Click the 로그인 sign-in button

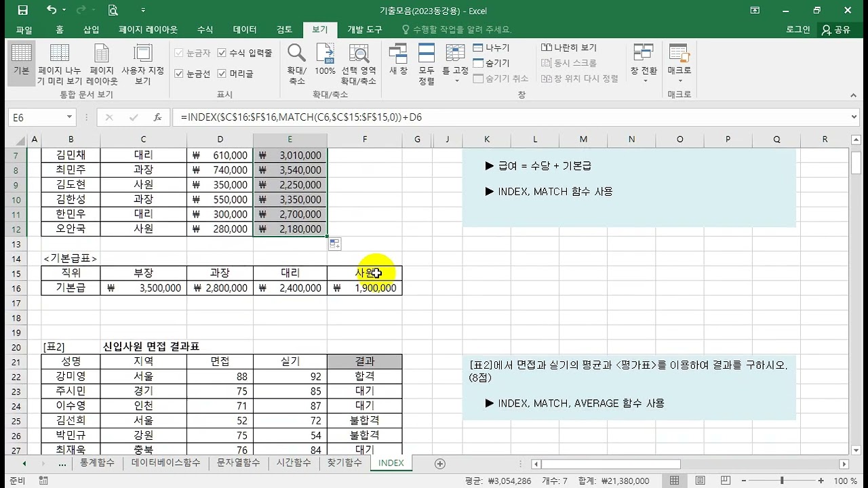coord(798,30)
